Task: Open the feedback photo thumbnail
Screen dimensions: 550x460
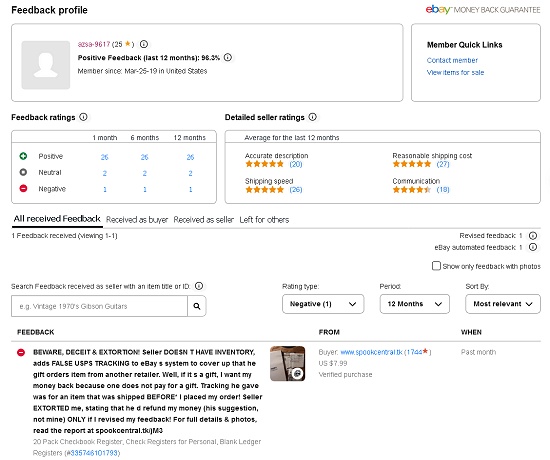Action: (287, 364)
